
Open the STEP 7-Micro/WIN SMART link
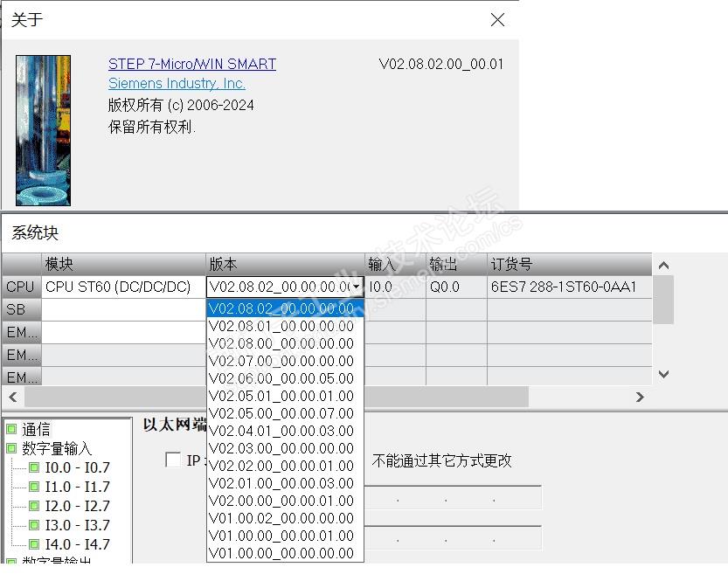pos(192,64)
